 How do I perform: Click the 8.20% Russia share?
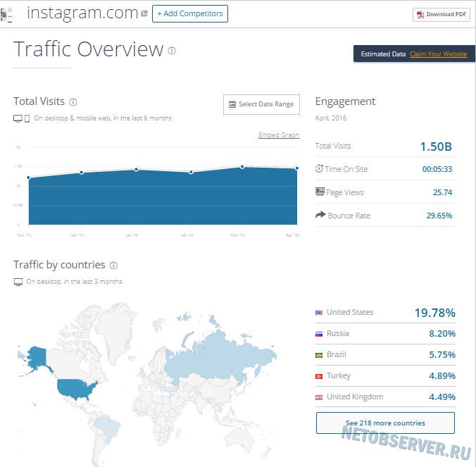pyautogui.click(x=442, y=334)
